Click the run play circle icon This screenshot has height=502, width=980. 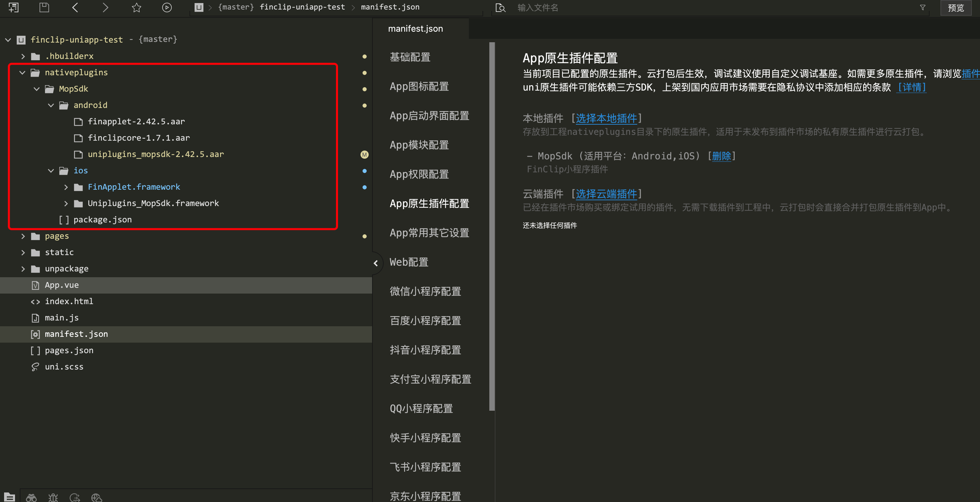click(167, 7)
